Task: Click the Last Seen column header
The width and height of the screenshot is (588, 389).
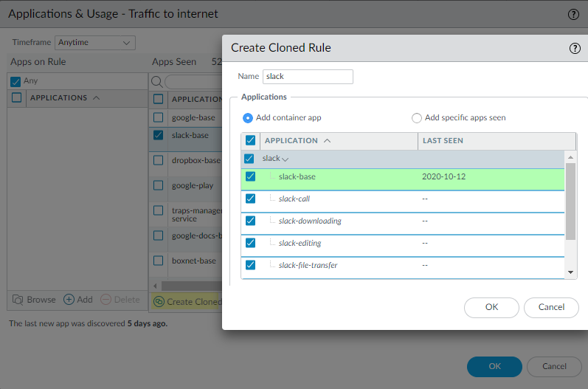Action: [x=443, y=140]
